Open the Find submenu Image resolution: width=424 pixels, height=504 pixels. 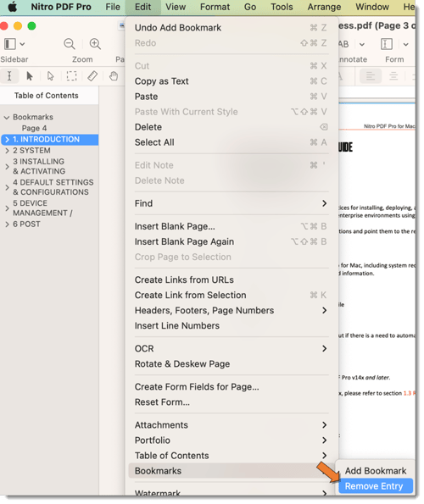(231, 203)
